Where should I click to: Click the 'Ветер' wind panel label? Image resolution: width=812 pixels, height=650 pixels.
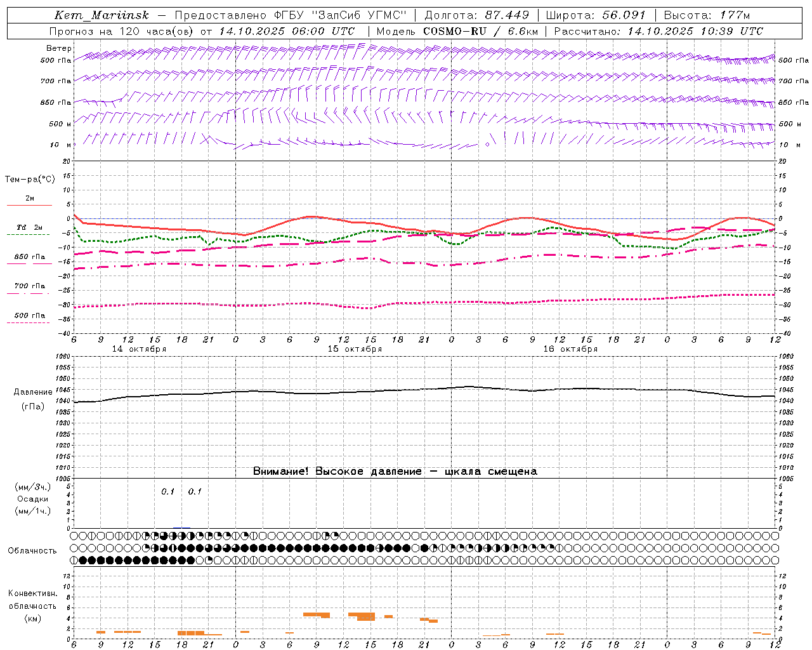point(58,48)
